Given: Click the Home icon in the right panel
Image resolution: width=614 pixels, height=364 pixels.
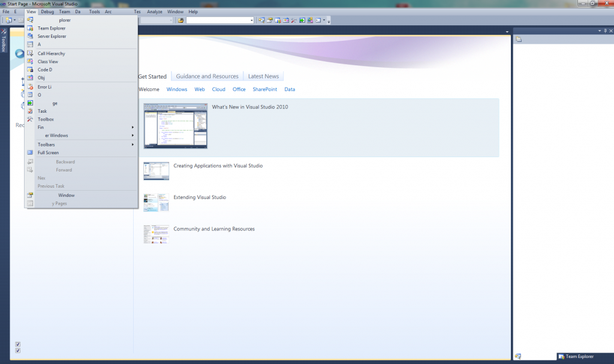Looking at the screenshot, I should tap(519, 39).
